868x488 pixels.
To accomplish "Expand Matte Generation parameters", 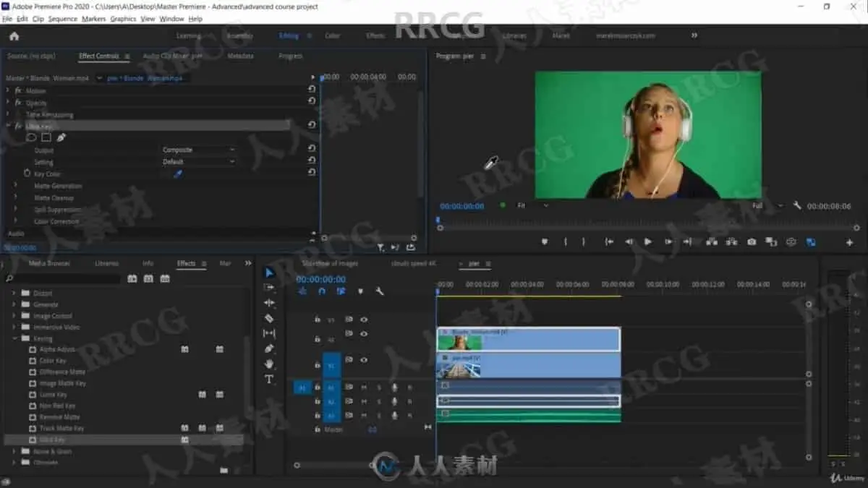I will 16,186.
